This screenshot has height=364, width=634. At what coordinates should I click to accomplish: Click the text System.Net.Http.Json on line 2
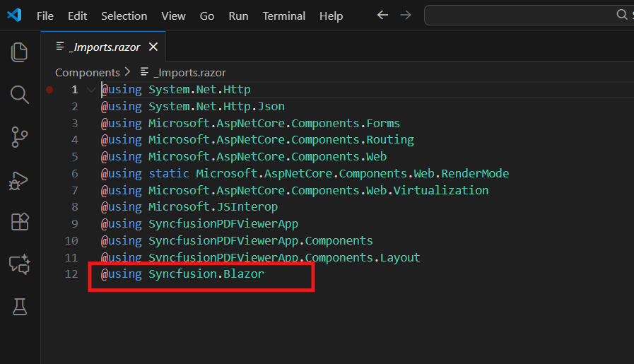point(217,106)
